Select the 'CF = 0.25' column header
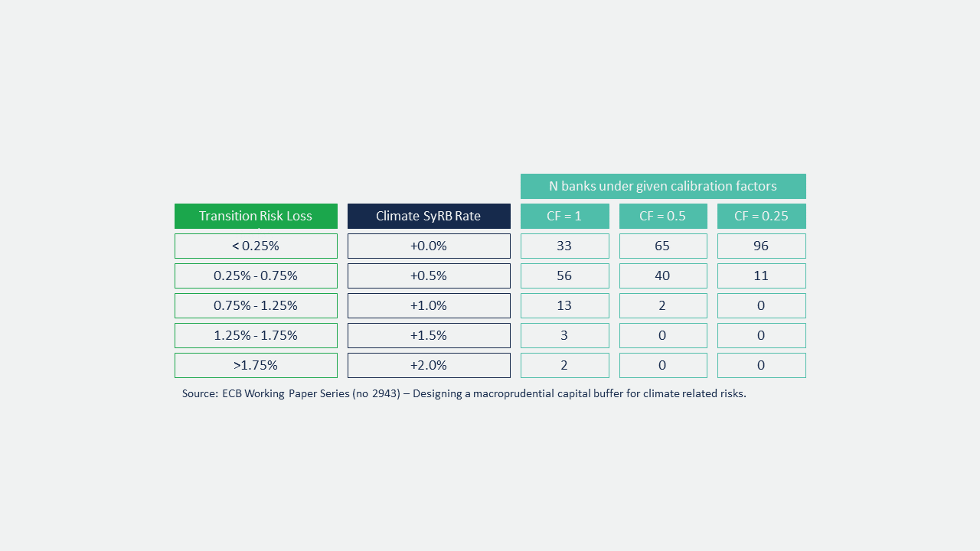This screenshot has height=551, width=980. coord(761,216)
